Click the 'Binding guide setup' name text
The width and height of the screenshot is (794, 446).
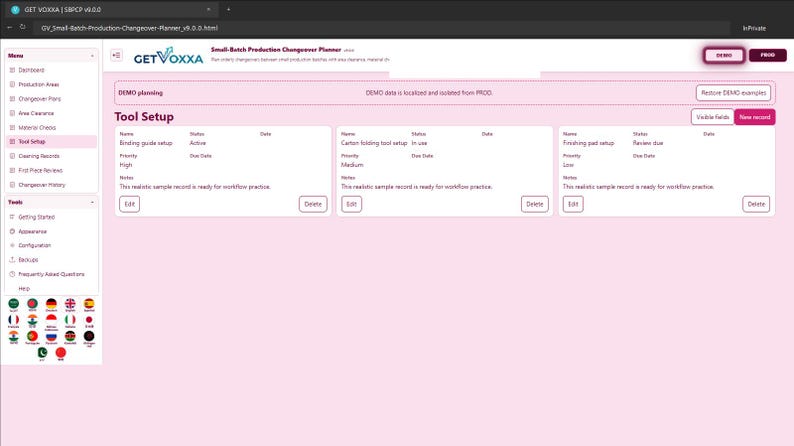(146, 143)
